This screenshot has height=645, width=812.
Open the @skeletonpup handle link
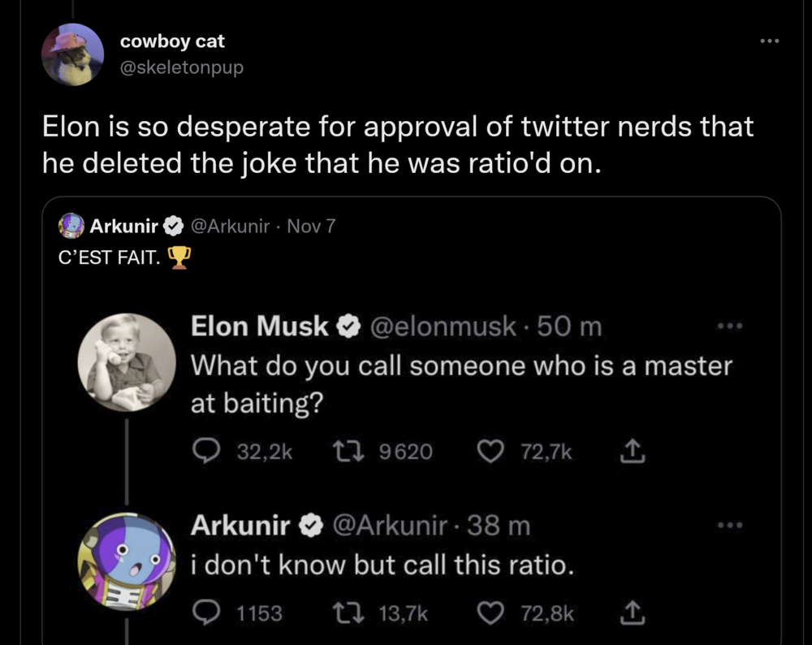181,67
